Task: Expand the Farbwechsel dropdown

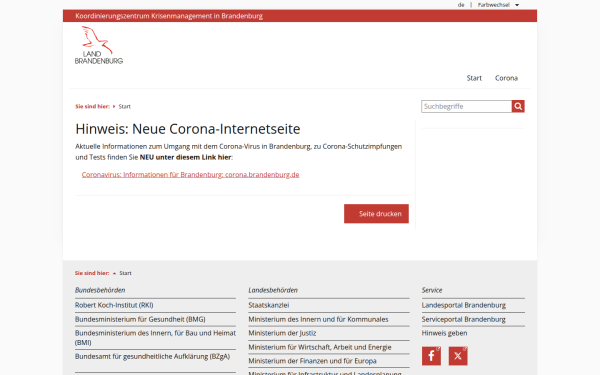Action: (x=498, y=5)
